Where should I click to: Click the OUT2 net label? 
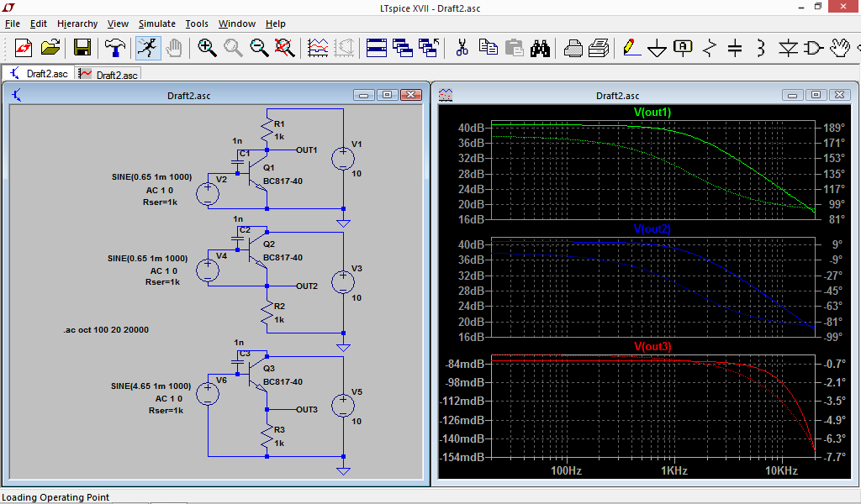307,286
